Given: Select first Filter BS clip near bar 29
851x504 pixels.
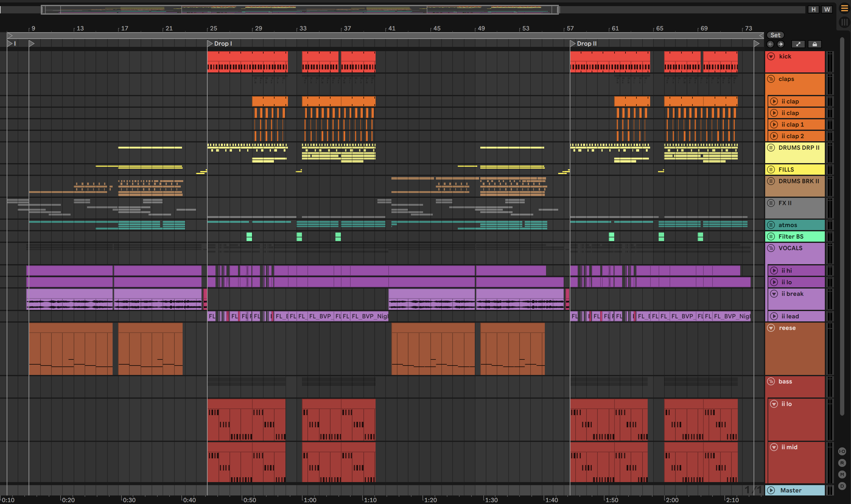Looking at the screenshot, I should (x=249, y=237).
